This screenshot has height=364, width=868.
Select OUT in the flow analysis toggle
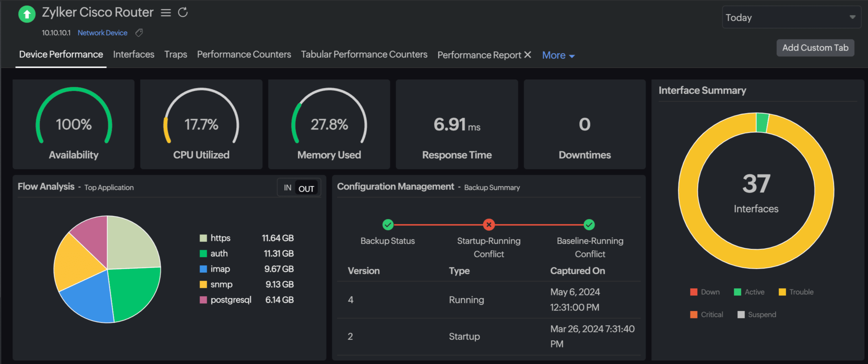[306, 188]
